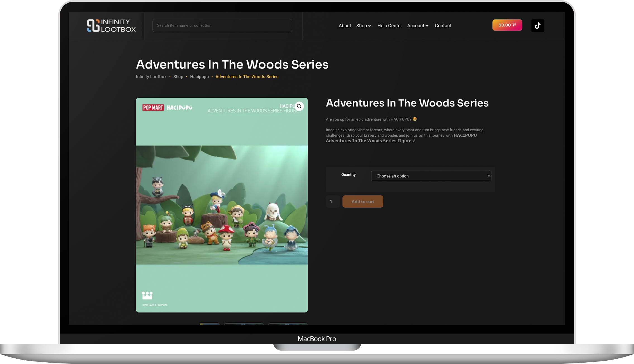Click the Quantity label

[348, 175]
